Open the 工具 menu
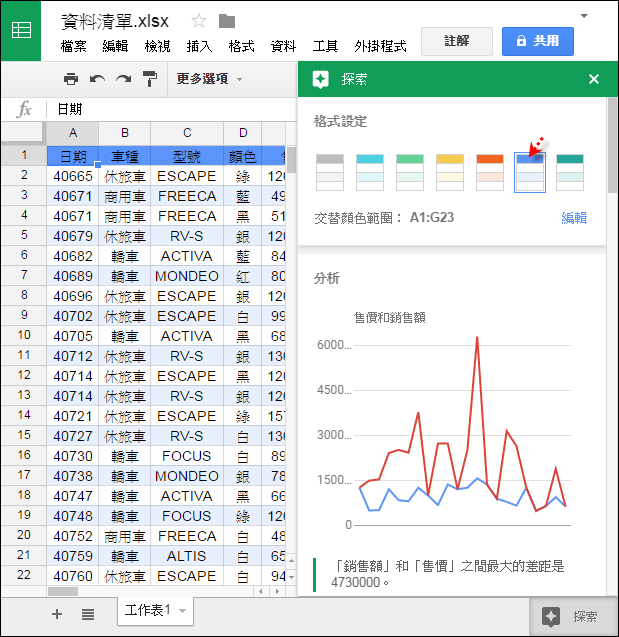 [x=325, y=46]
